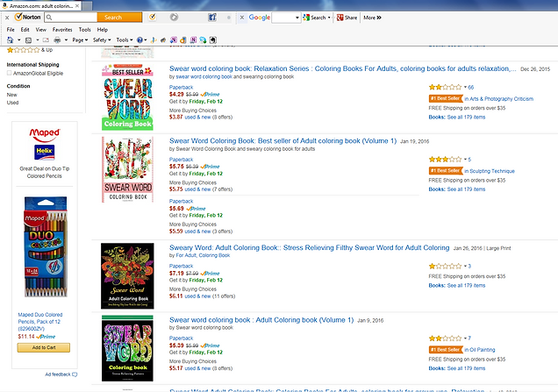Open the Relaxation Series Best Seller book cover
Image resolution: width=558 pixels, height=392 pixels.
[127, 97]
